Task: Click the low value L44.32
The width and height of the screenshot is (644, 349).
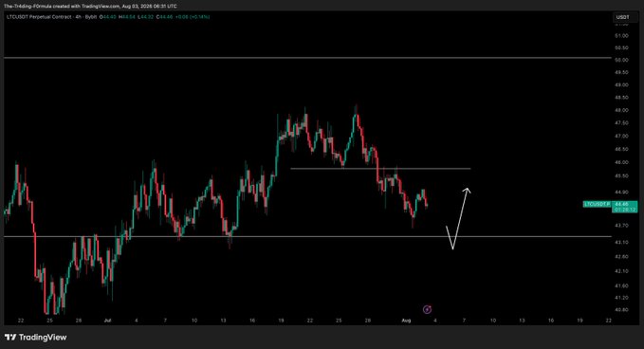Action: click(145, 17)
